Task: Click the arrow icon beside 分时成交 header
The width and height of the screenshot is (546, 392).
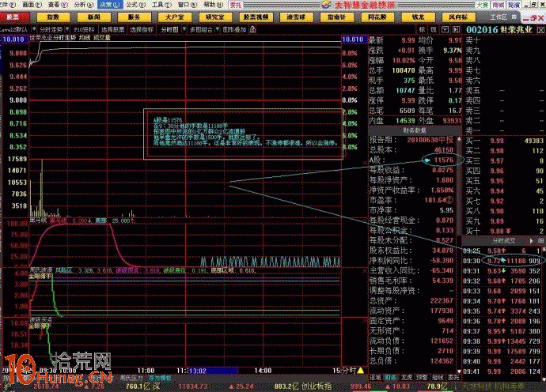Action: coord(532,240)
